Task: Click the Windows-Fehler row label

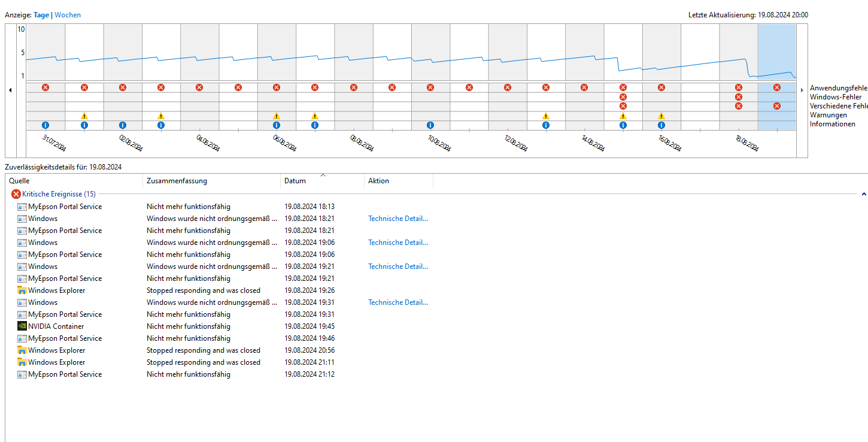Action: click(836, 97)
